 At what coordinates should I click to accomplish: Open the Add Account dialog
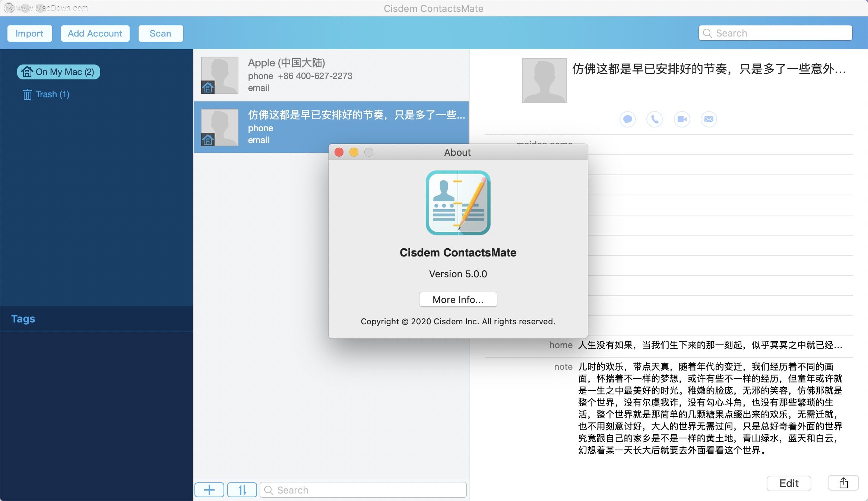point(95,34)
